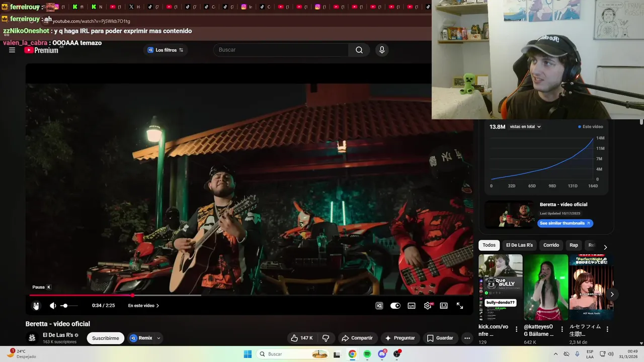Open Spotify from the taskbar
Image resolution: width=644 pixels, height=362 pixels.
[x=367, y=354]
